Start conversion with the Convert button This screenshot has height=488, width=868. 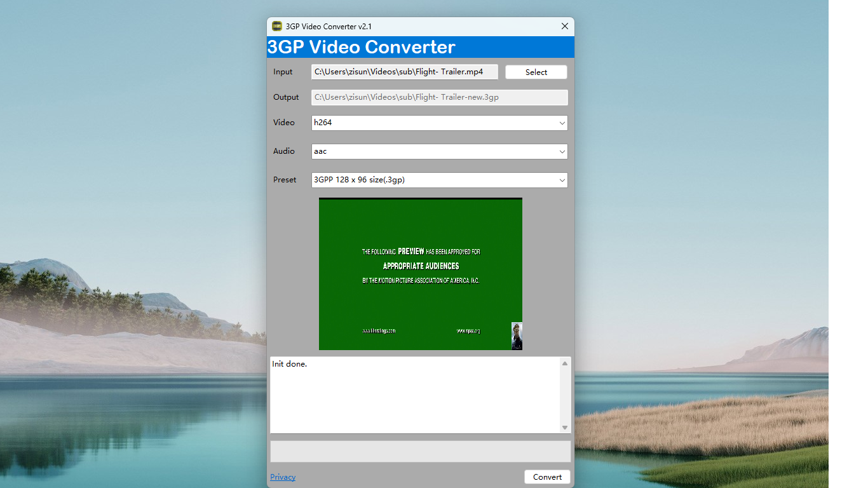pyautogui.click(x=548, y=477)
